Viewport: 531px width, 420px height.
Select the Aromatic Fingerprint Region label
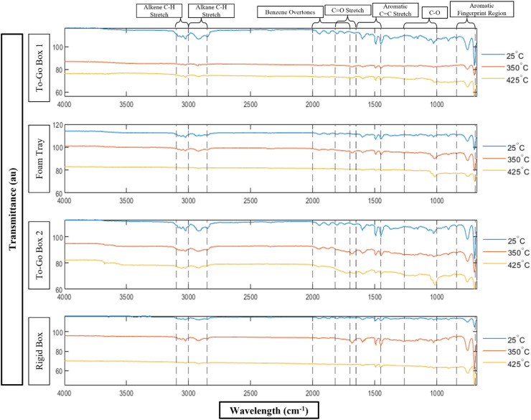tap(482, 9)
